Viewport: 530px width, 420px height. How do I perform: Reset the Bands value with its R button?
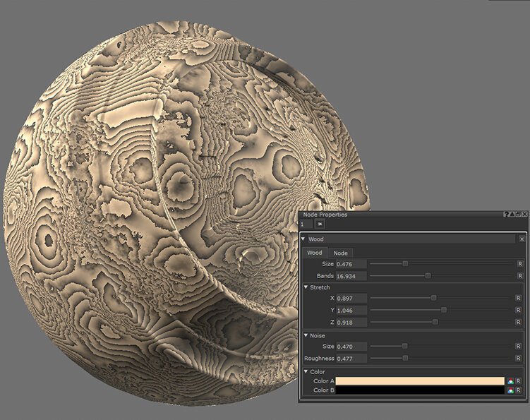[x=520, y=276]
